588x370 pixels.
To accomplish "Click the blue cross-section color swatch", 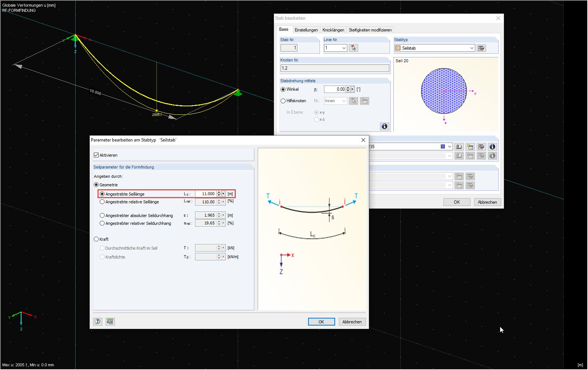I will tap(443, 147).
